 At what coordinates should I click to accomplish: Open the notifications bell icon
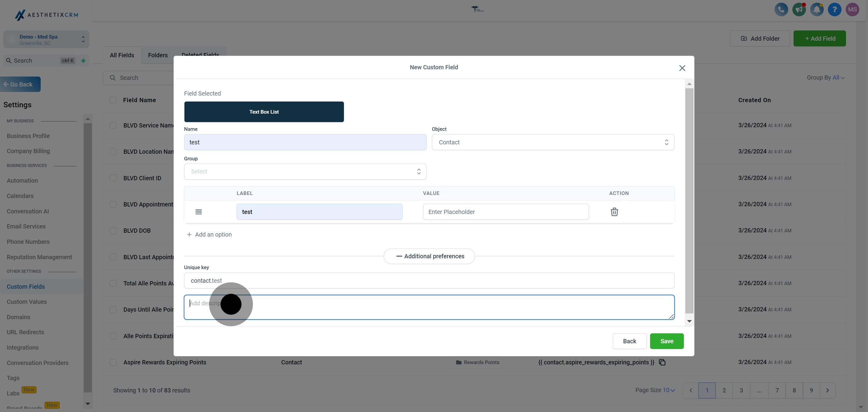click(x=817, y=9)
